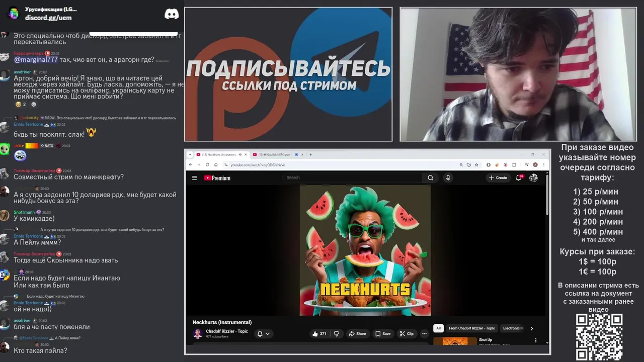Click the Chadolf Rizzler channel avatar
The width and height of the screenshot is (644, 362).
point(198,334)
